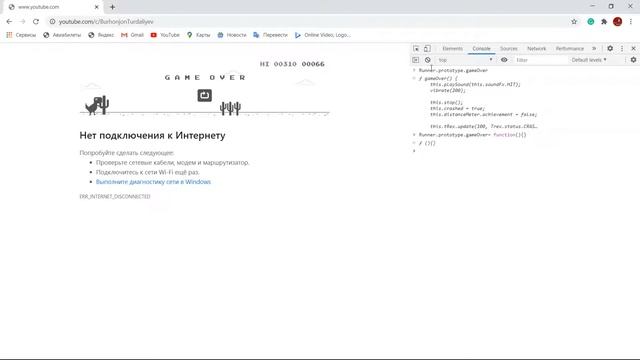
Task: Click the browser forward arrow
Action: click(x=22, y=22)
